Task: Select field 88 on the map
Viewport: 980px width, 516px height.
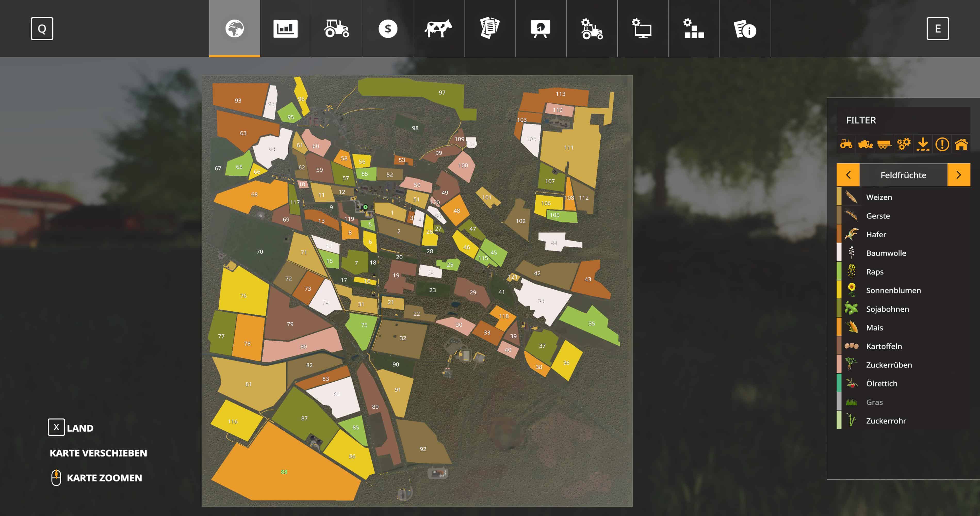Action: [284, 472]
